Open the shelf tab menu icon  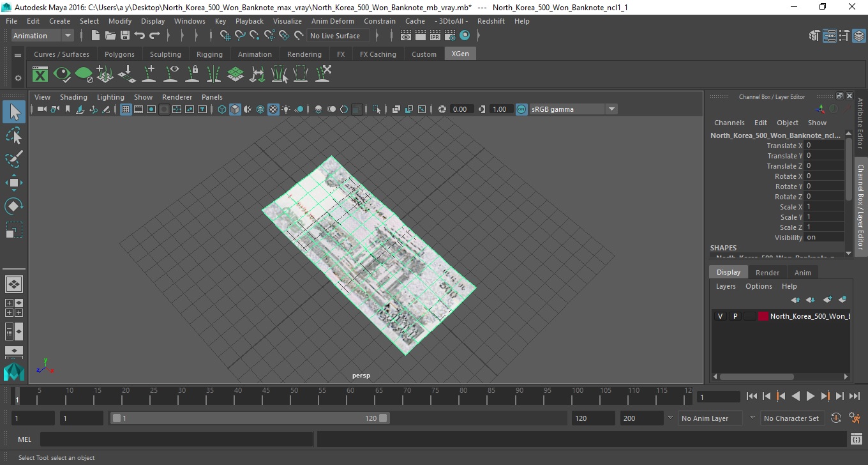[18, 56]
